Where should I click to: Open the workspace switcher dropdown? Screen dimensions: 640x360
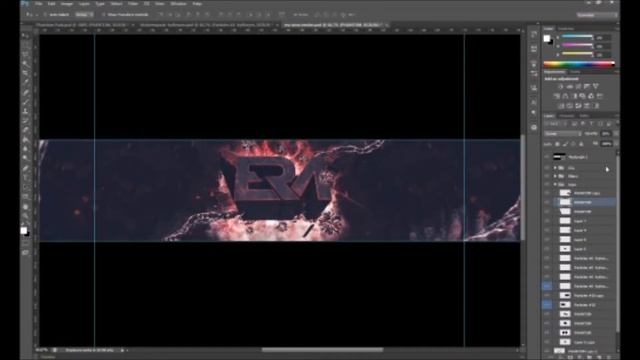(597, 15)
